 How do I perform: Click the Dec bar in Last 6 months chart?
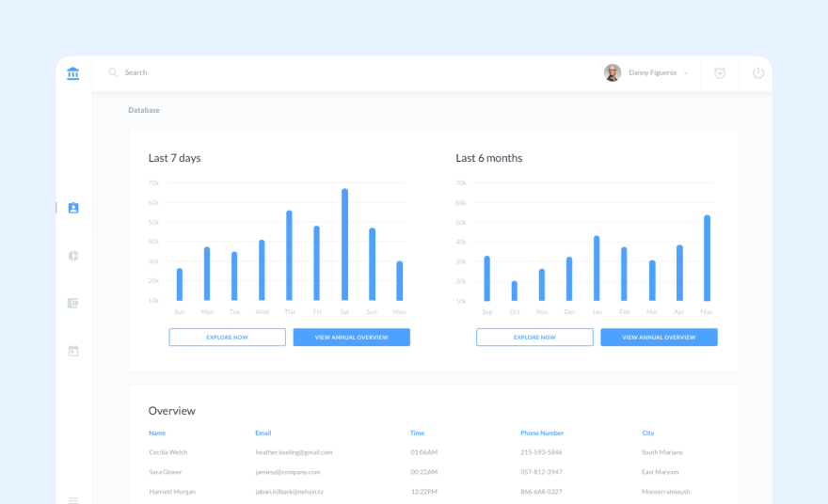(x=569, y=278)
